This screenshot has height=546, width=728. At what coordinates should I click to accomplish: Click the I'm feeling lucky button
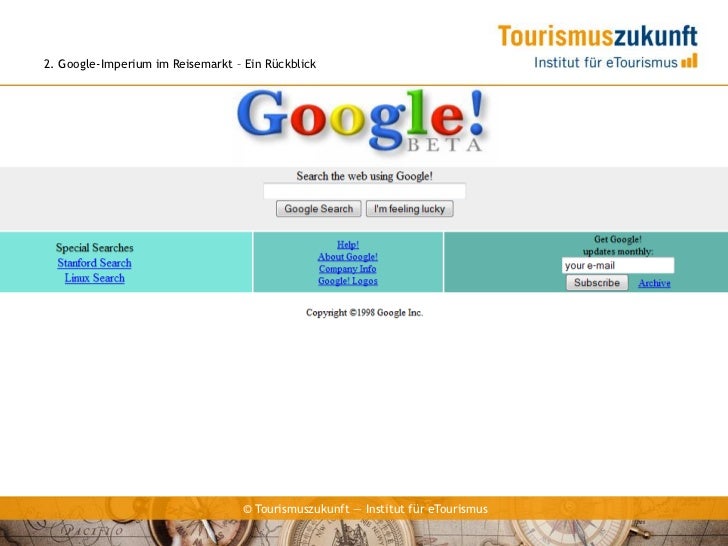(410, 209)
